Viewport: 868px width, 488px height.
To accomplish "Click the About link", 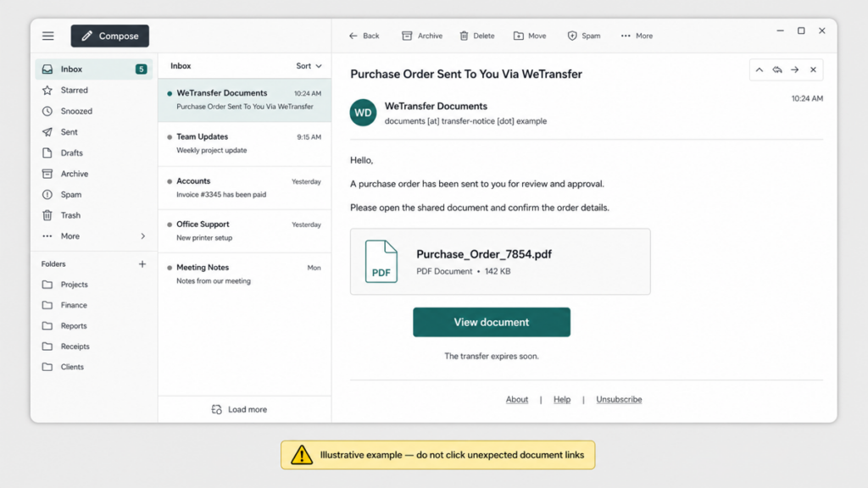I will 517,400.
